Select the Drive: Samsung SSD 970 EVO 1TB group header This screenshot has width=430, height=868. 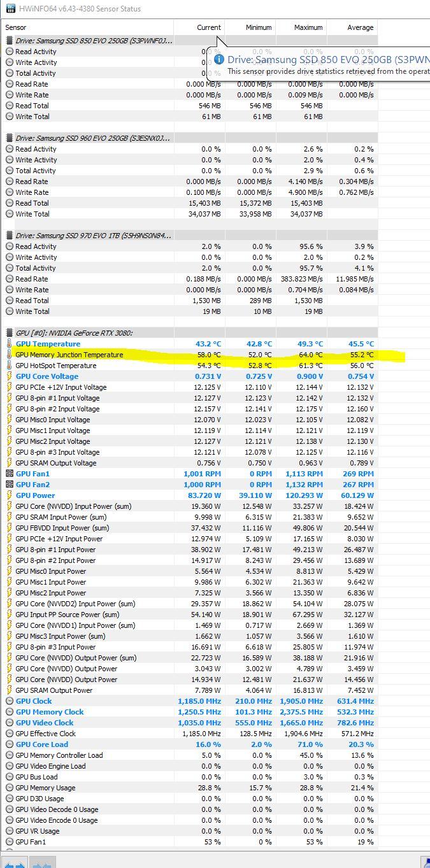(x=93, y=236)
